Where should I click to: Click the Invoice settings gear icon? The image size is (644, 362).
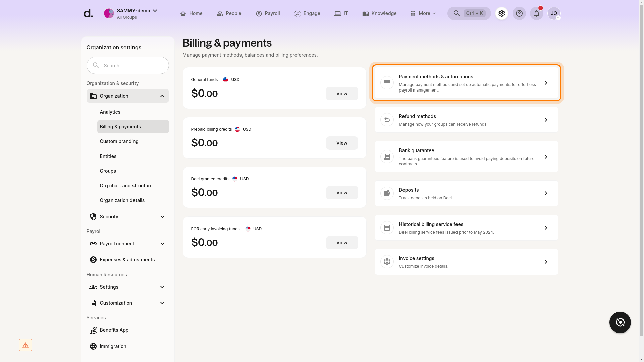pyautogui.click(x=387, y=262)
